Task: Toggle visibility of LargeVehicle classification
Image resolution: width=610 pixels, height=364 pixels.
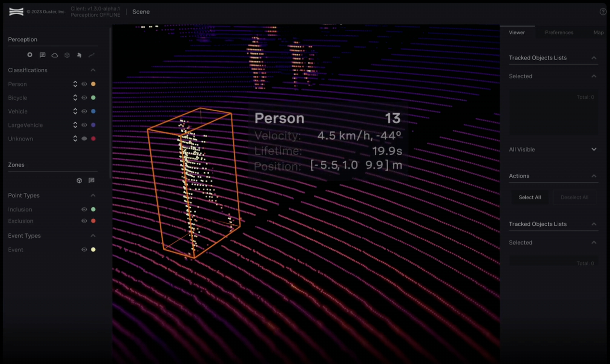Action: (84, 125)
